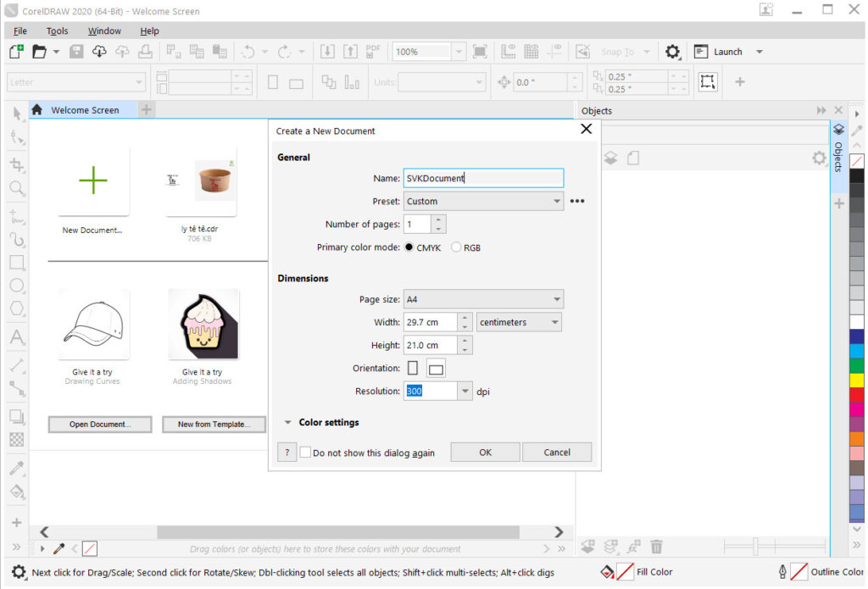The width and height of the screenshot is (868, 589).
Task: Open Drawing Curves cap tutorial thumbnail
Action: [x=93, y=325]
